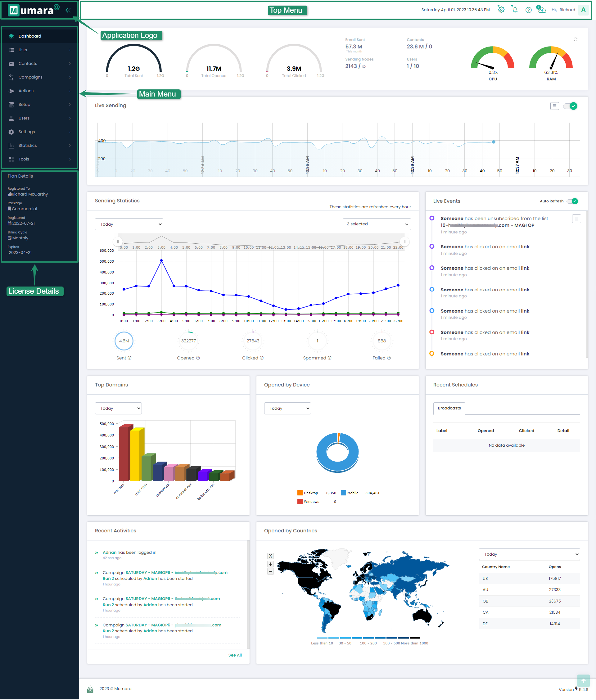Expand the Tools menu chevron

(70, 159)
